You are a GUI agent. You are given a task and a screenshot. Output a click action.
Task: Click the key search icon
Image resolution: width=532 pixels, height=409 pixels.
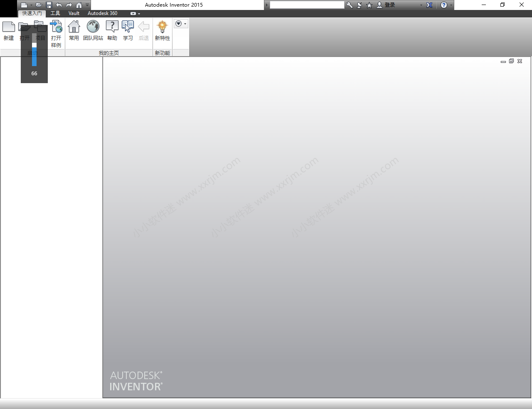pyautogui.click(x=350, y=5)
